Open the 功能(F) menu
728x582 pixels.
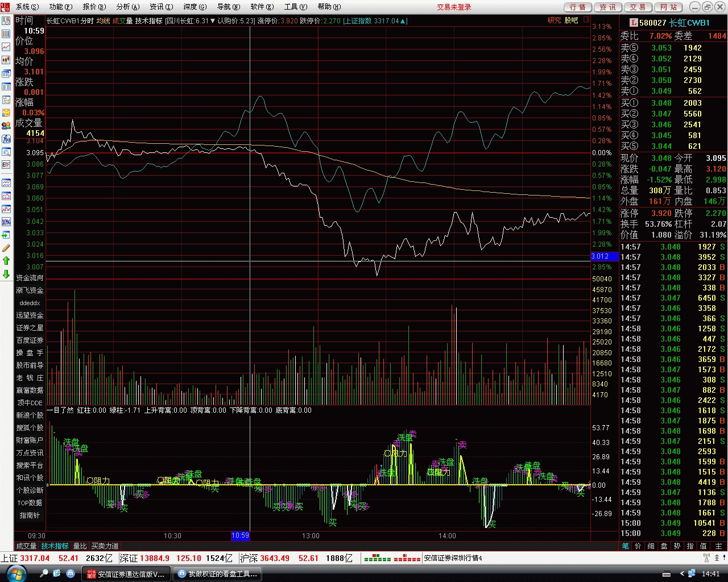tap(60, 7)
